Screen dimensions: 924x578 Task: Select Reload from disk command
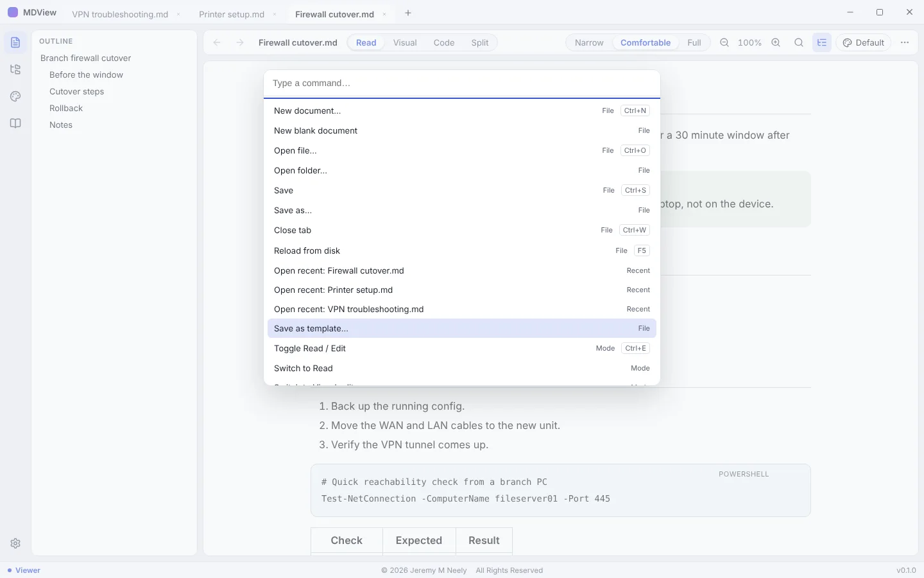pyautogui.click(x=462, y=250)
